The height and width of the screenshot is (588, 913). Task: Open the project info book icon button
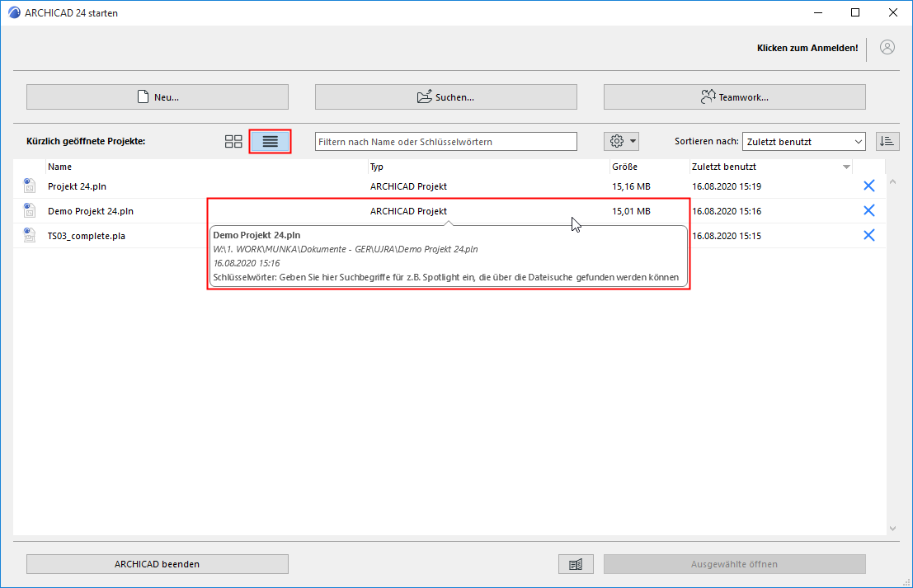tap(576, 563)
